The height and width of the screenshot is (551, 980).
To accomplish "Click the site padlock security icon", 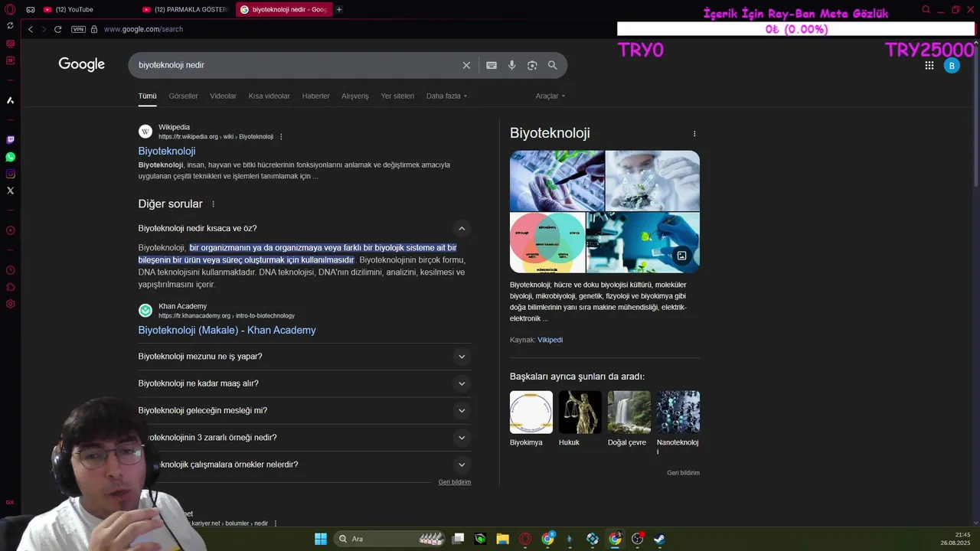I will [x=94, y=29].
